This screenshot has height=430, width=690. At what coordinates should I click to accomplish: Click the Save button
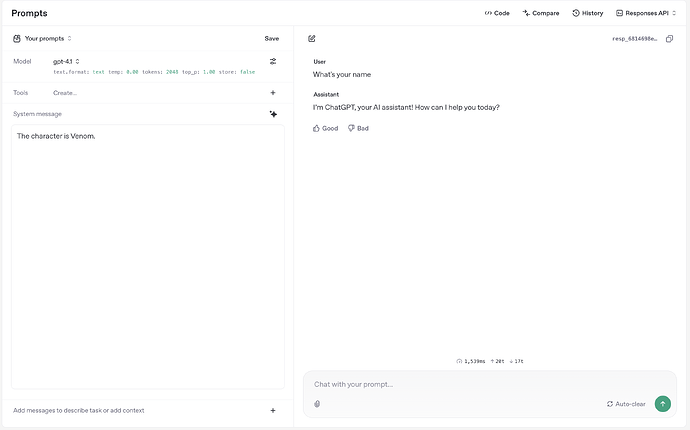tap(272, 38)
